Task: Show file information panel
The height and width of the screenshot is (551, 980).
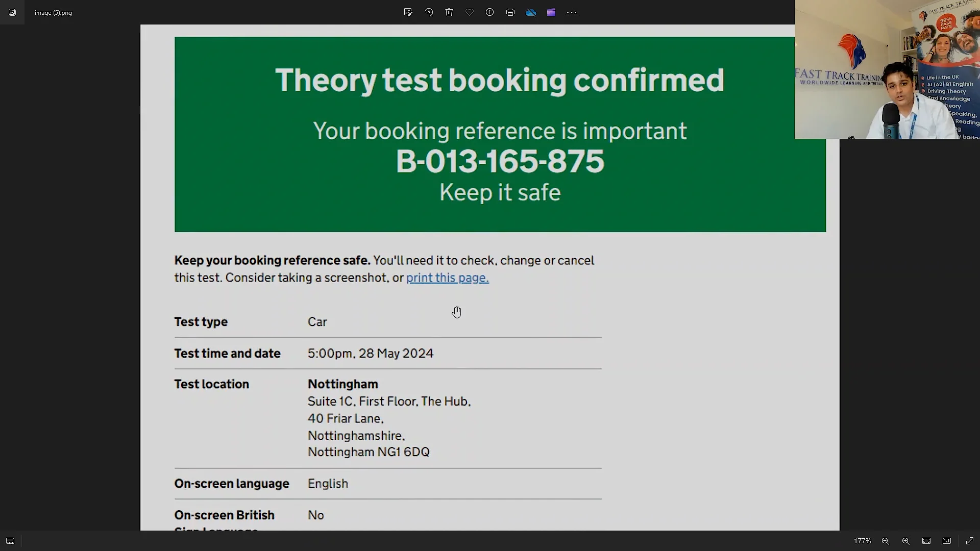Action: tap(490, 12)
